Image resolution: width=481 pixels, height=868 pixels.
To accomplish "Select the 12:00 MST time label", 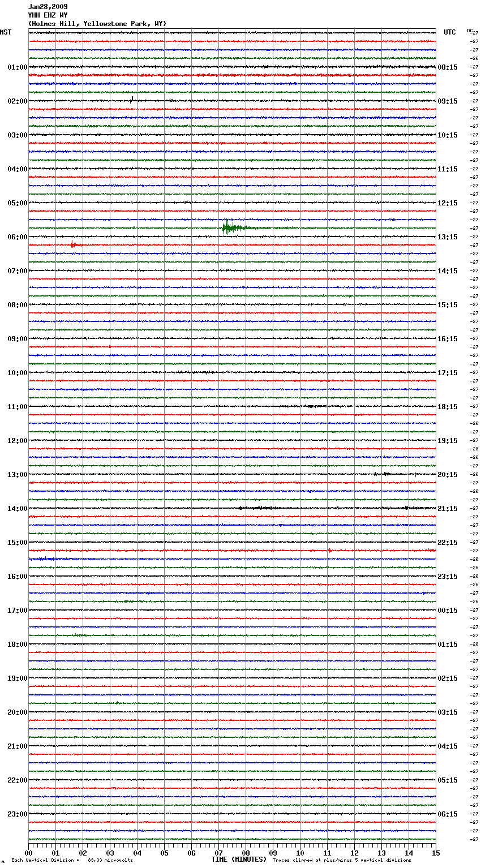I will coord(17,441).
